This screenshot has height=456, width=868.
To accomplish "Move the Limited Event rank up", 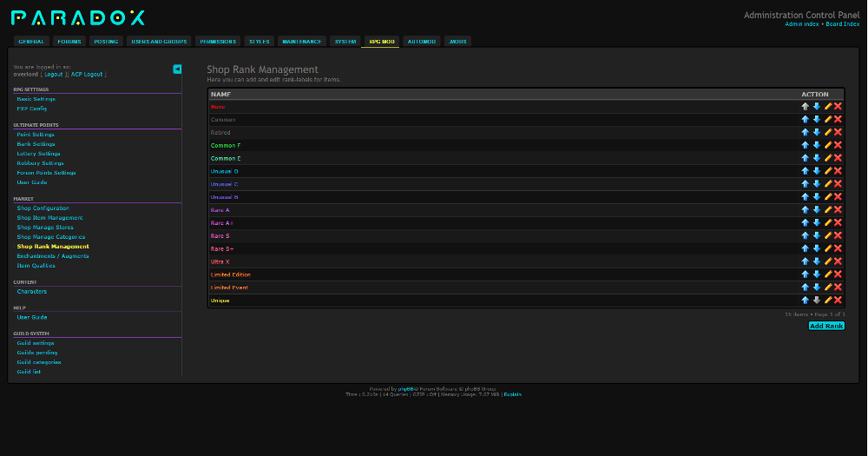I will pos(806,287).
